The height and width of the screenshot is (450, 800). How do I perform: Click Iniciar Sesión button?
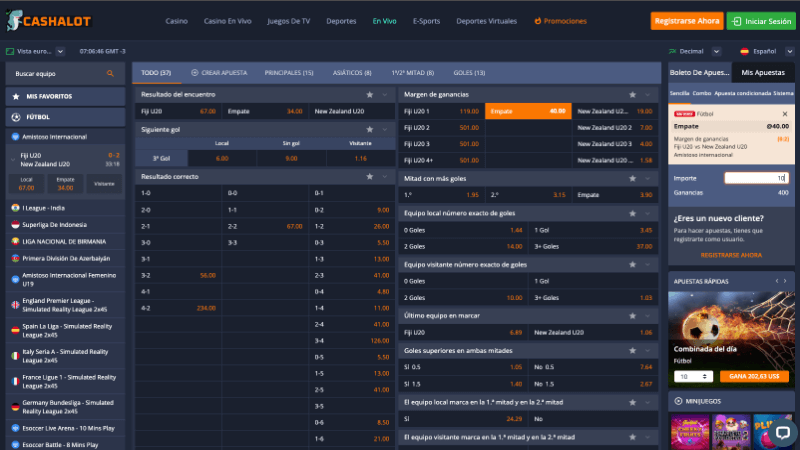point(761,21)
